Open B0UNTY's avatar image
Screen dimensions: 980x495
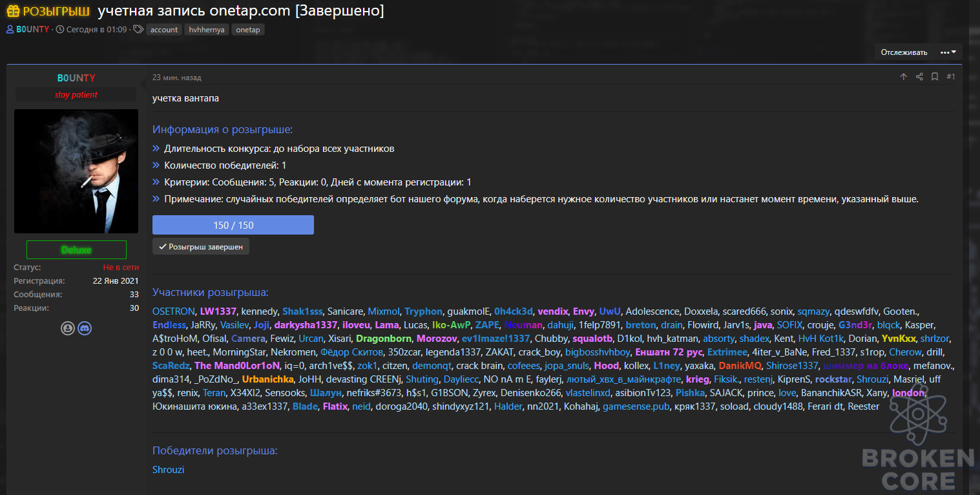76,171
